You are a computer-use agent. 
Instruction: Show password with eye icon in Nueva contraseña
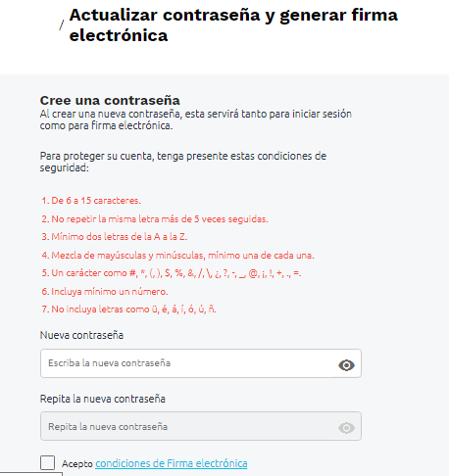click(346, 365)
